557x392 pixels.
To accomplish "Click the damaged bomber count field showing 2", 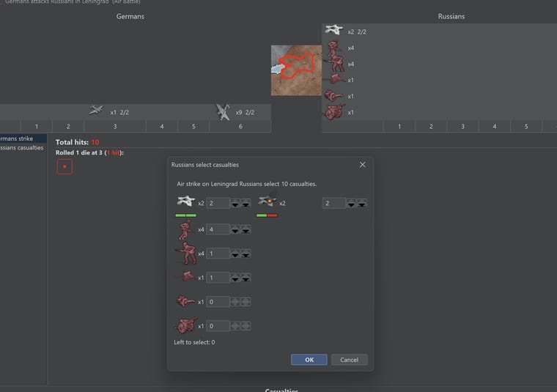I will [x=334, y=203].
